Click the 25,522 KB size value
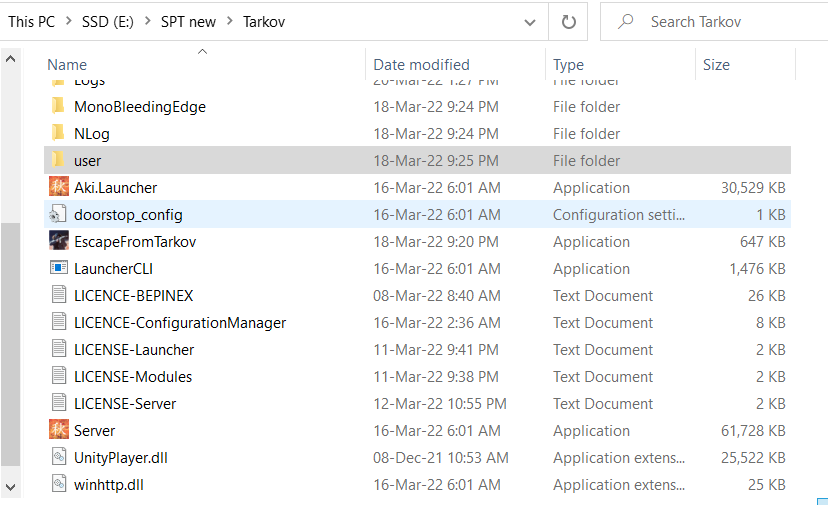Viewport: 828px width, 505px height. 754,457
